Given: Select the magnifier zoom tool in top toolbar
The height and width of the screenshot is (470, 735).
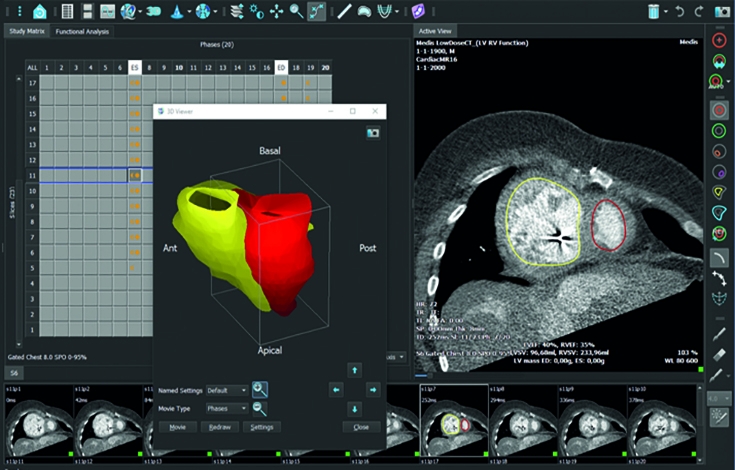Looking at the screenshot, I should pos(295,12).
